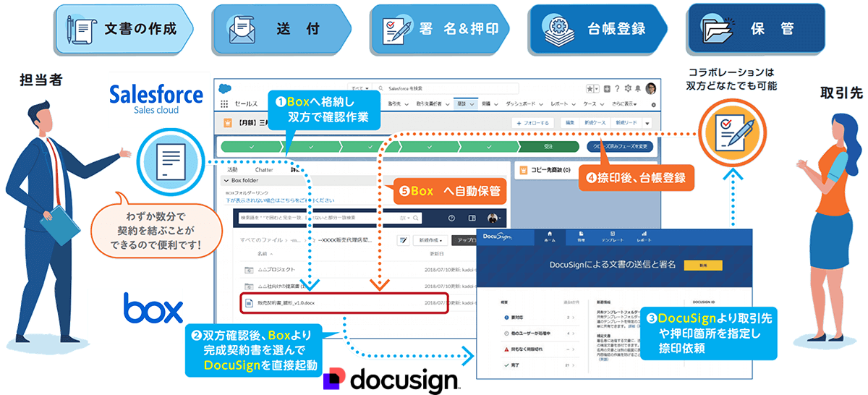Screen dimensions: 868x395
Task: Open the 下が表示されない場合はこちら link
Action: [280, 200]
